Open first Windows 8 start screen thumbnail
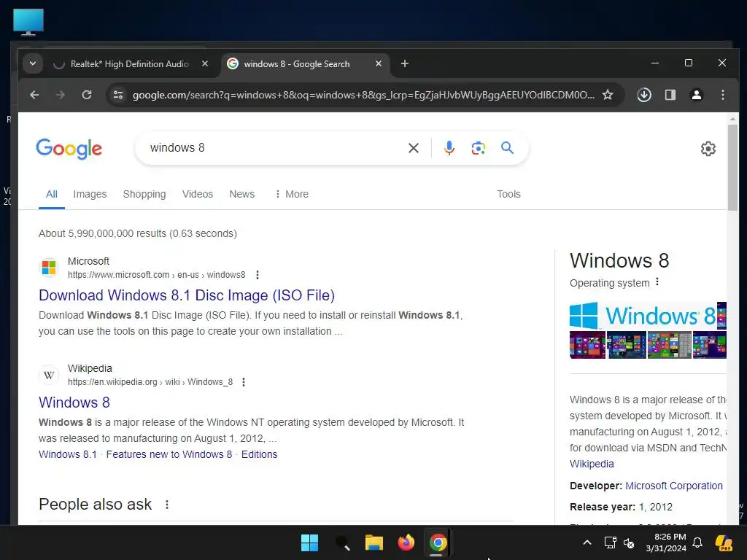Screen dimensions: 747x560 coord(587,345)
